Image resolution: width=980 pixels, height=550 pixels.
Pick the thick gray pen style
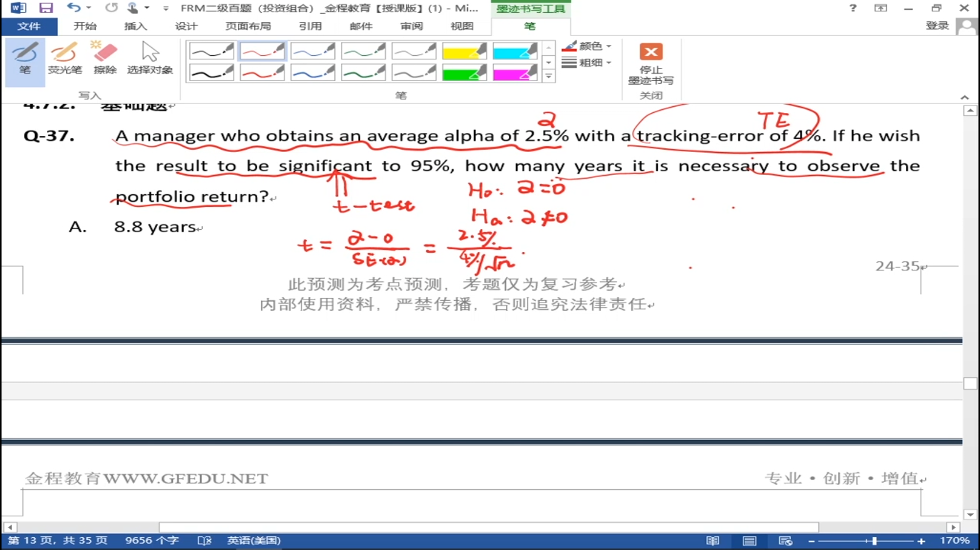tap(413, 72)
